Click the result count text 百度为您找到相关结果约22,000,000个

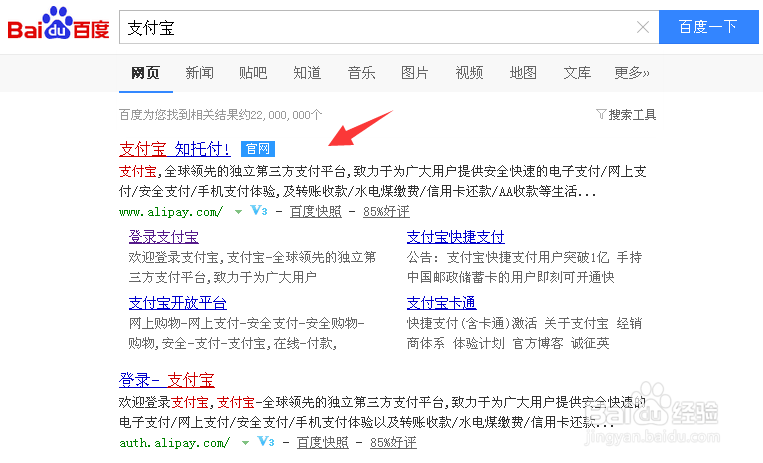point(220,115)
